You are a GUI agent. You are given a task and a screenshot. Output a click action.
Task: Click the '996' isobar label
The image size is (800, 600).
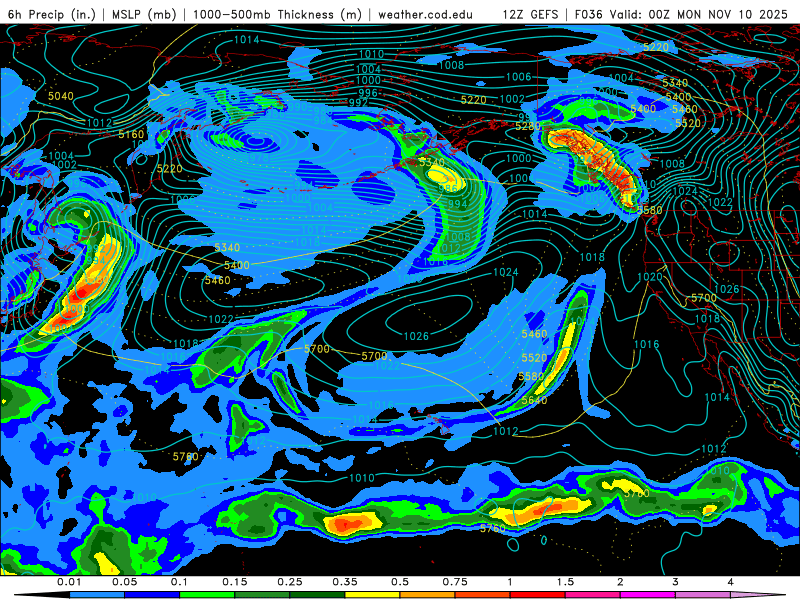click(368, 92)
